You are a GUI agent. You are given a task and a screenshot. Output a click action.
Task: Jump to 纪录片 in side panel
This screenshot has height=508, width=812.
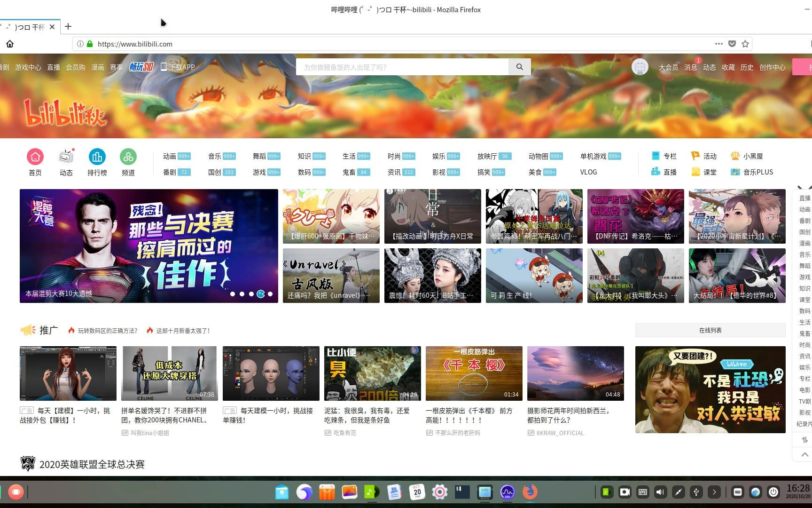pos(804,424)
